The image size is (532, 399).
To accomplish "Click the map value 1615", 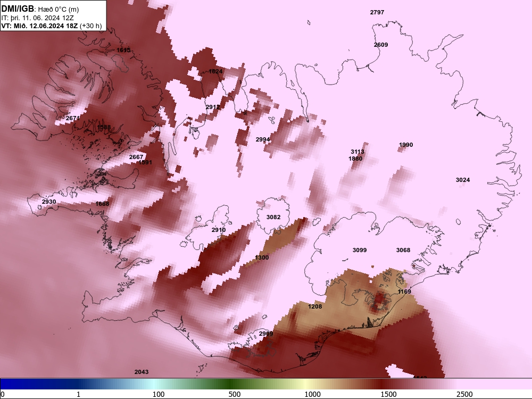I will (x=123, y=50).
